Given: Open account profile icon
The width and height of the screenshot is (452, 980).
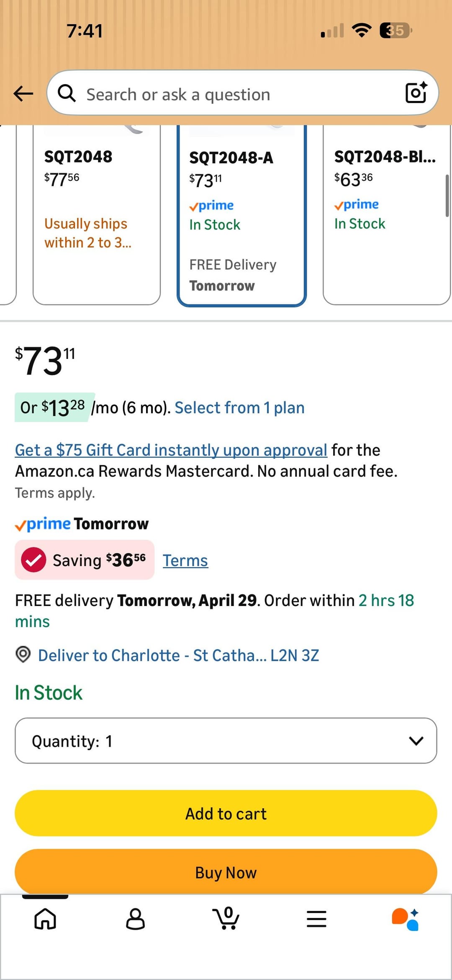Looking at the screenshot, I should pos(136,919).
